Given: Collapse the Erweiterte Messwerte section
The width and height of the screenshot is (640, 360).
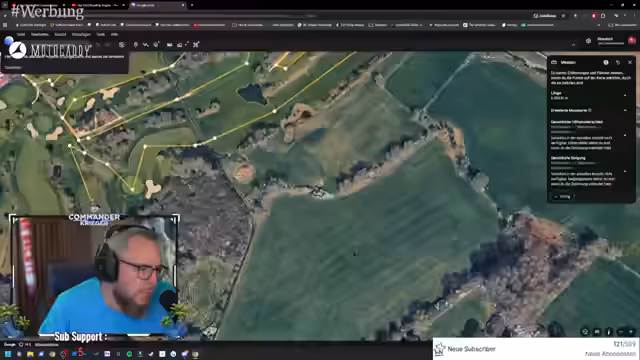Looking at the screenshot, I should click(625, 110).
